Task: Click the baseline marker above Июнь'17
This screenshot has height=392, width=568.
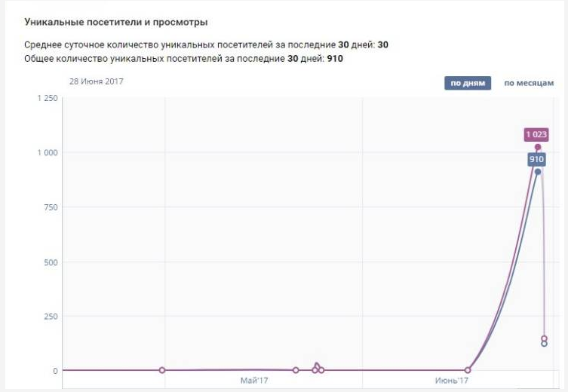Action: pyautogui.click(x=468, y=370)
